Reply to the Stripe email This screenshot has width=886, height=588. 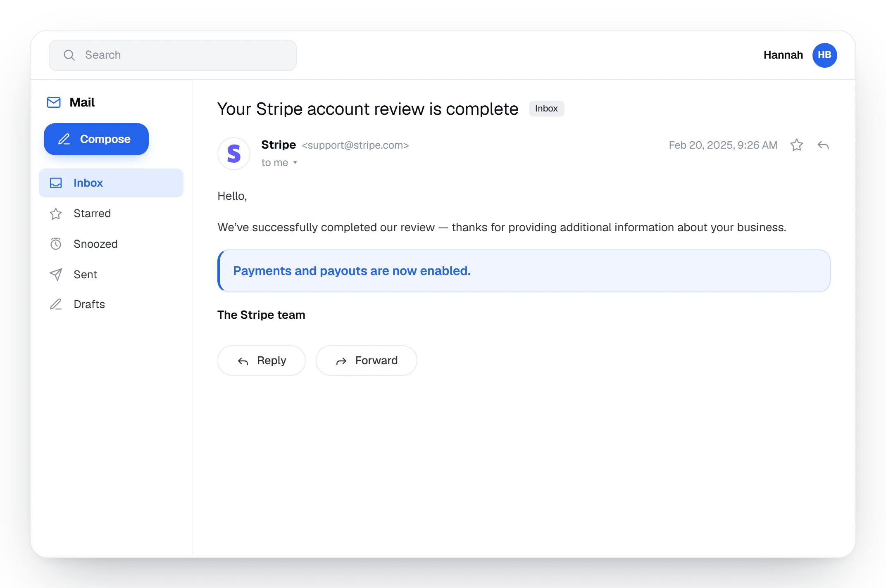[262, 360]
